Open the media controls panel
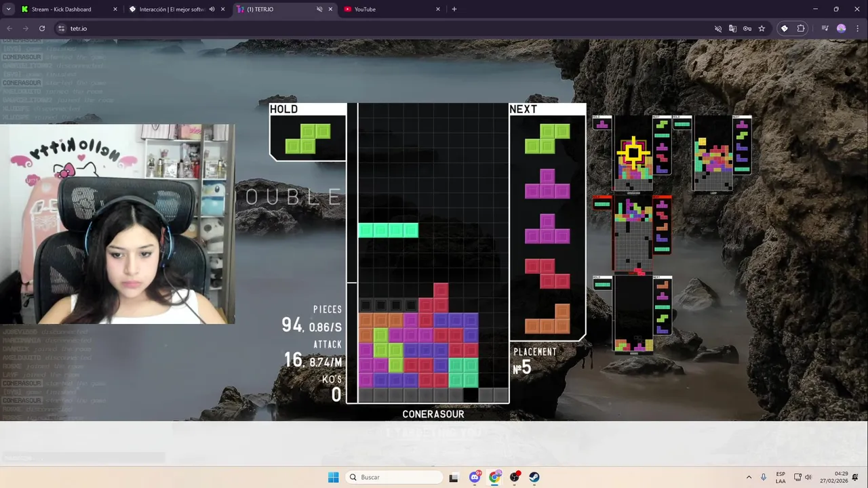 point(825,28)
